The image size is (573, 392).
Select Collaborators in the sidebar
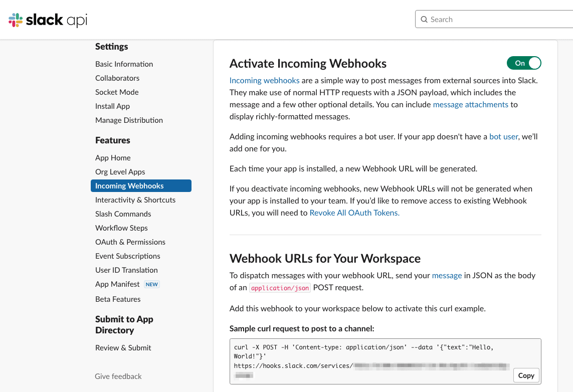[117, 78]
